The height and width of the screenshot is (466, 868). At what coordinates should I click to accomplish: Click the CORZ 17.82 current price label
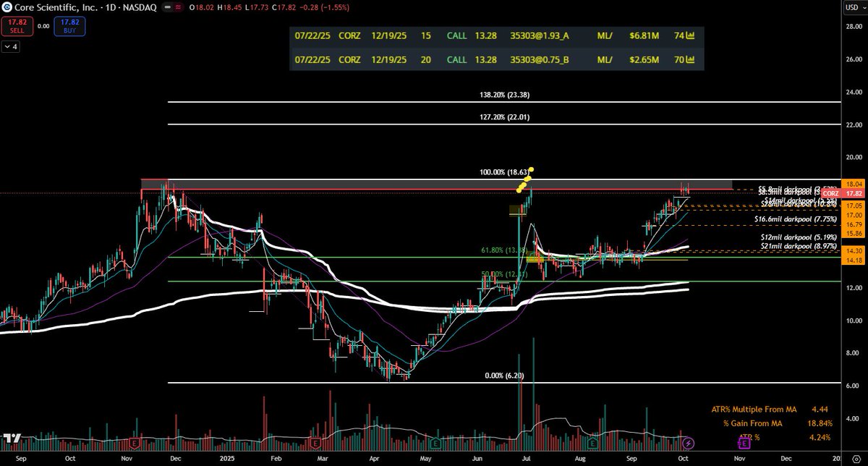pos(841,193)
